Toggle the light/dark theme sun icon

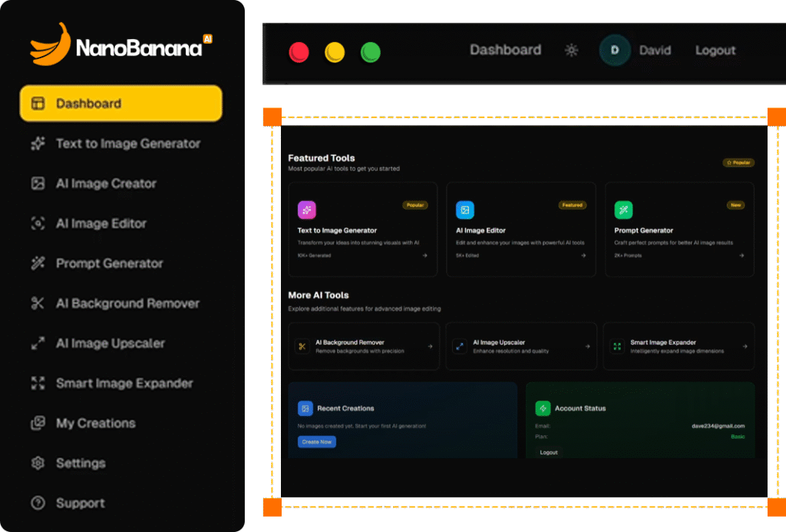coord(571,51)
